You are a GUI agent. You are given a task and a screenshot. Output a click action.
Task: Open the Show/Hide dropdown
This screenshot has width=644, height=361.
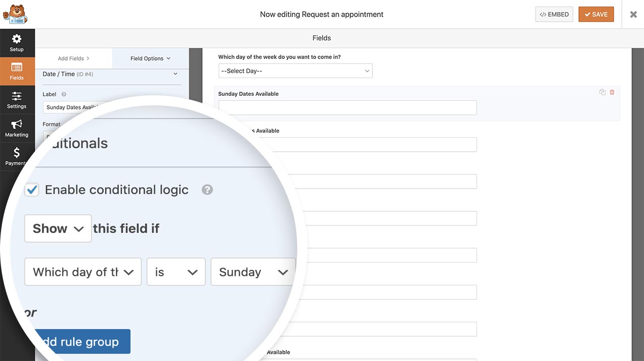pyautogui.click(x=58, y=228)
